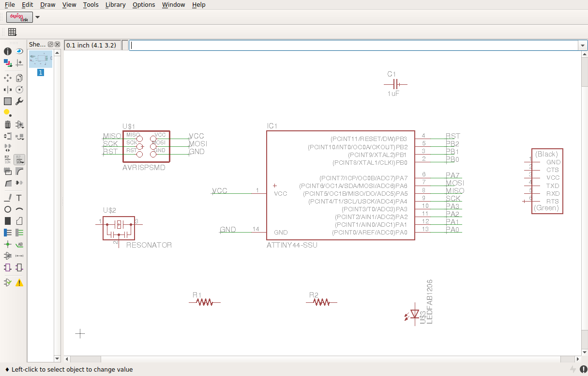Select the Polygon tool
Image resolution: width=588 pixels, height=376 pixels.
pos(19,221)
